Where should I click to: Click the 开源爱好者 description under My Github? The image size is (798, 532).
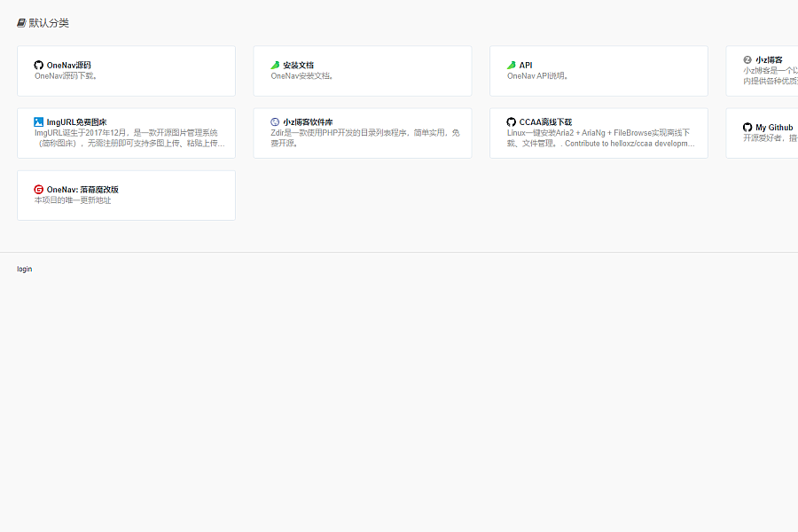pos(771,138)
